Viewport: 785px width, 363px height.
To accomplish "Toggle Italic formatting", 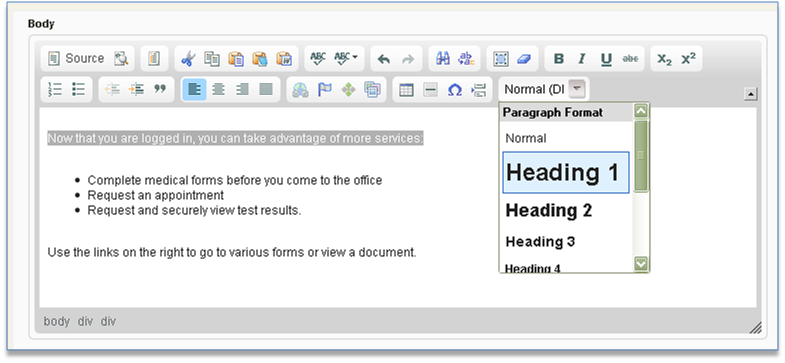I will (582, 59).
